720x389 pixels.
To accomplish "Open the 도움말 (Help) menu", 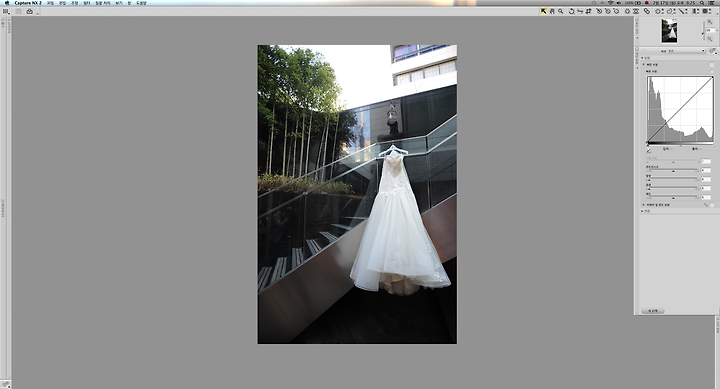I will point(141,3).
